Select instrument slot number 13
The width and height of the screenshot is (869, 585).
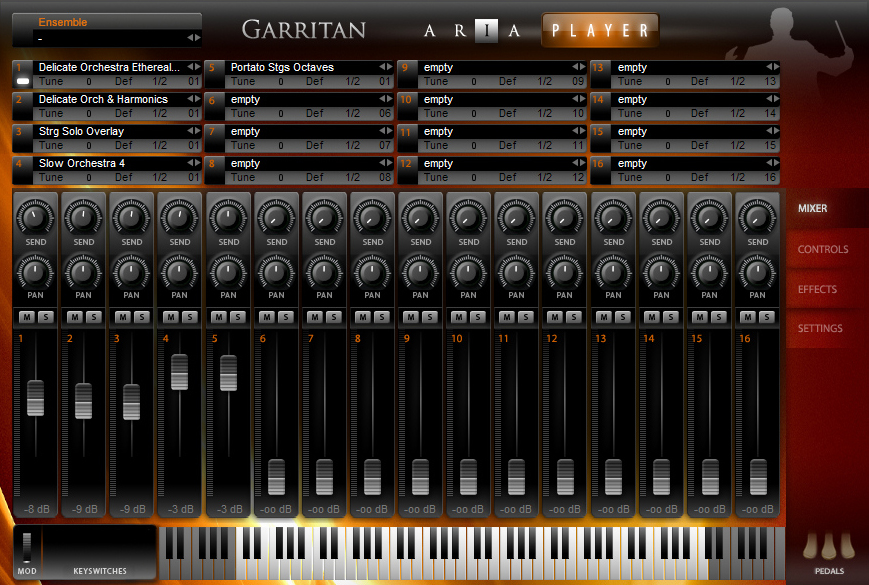[600, 74]
